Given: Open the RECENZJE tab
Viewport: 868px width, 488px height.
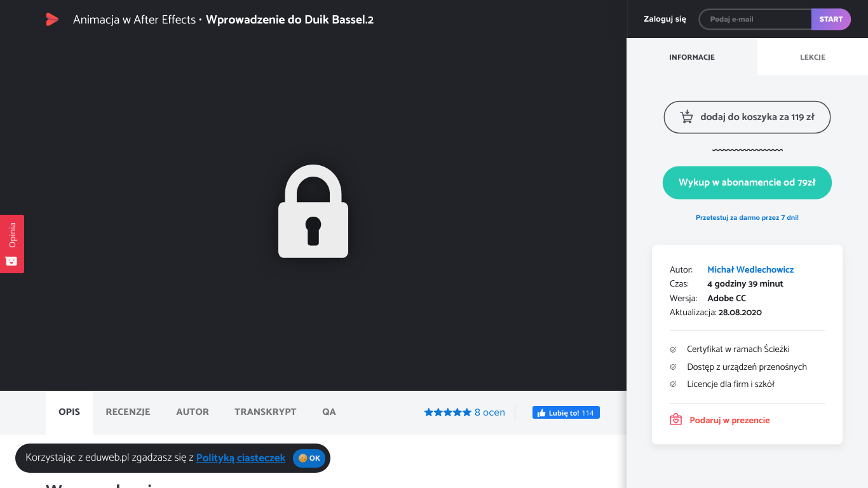Looking at the screenshot, I should tap(128, 412).
